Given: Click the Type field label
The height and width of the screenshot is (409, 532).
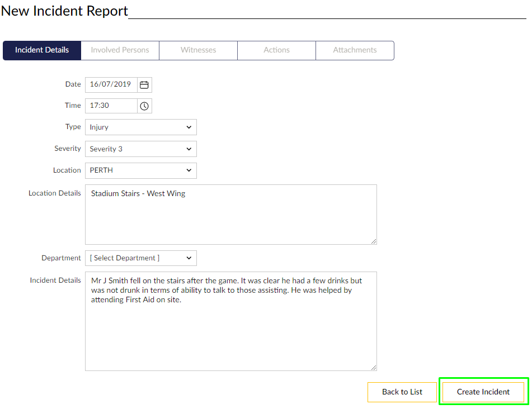Looking at the screenshot, I should [73, 127].
